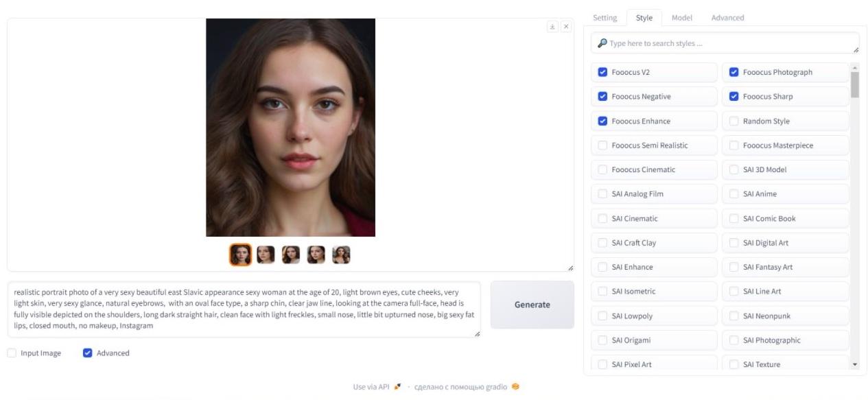The image size is (868, 400).
Task: Enable the Fooocus Cinematic style
Action: click(x=602, y=169)
